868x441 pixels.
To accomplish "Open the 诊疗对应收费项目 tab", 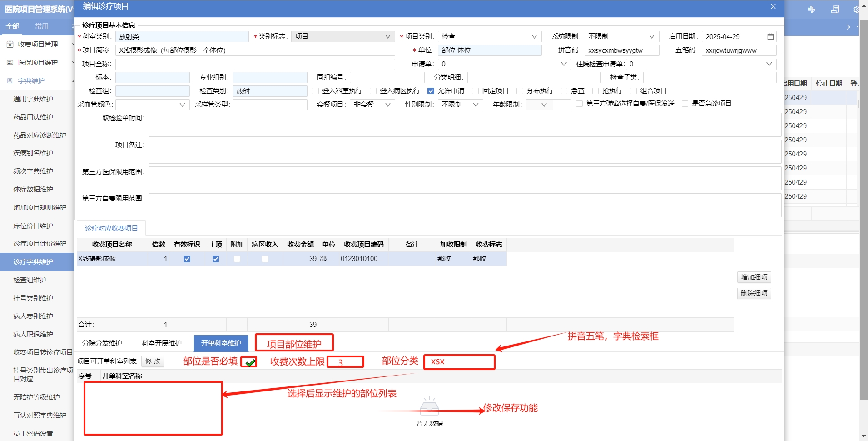I will pos(111,228).
